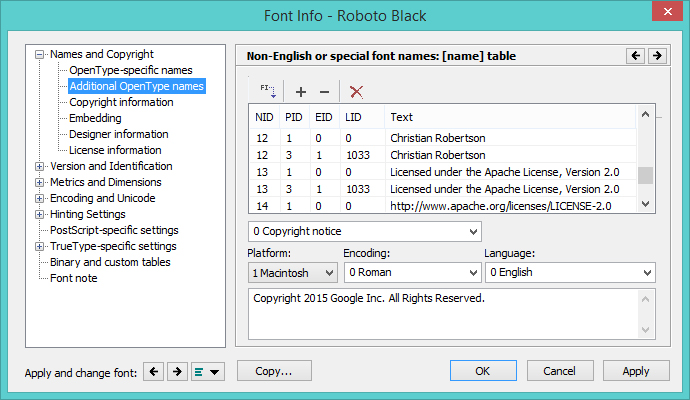Select Binary and custom tables
The width and height of the screenshot is (690, 400).
(110, 262)
